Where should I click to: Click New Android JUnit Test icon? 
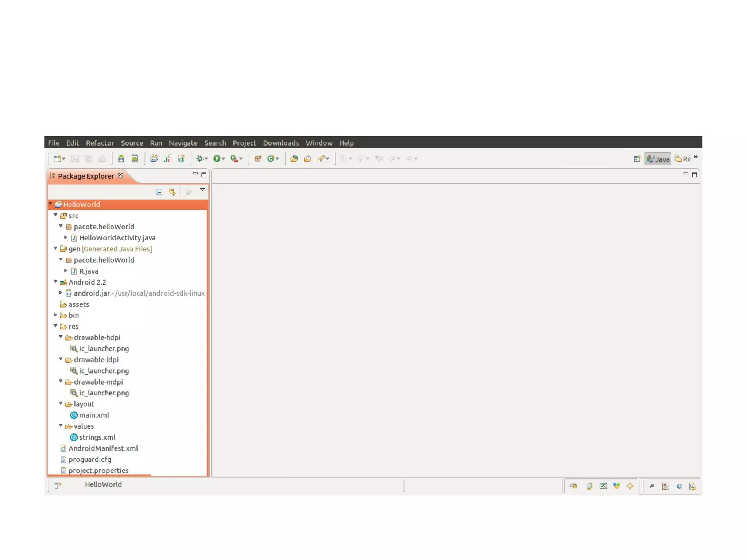[x=167, y=158]
